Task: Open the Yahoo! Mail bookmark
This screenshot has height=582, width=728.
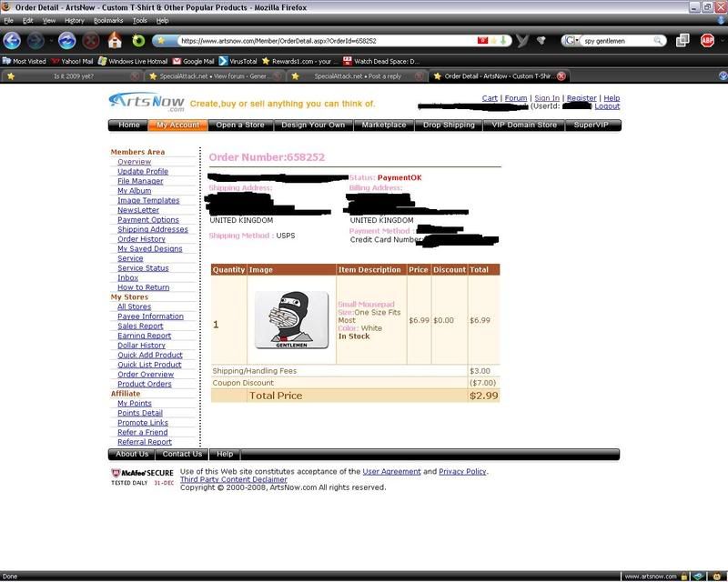Action: [72, 61]
